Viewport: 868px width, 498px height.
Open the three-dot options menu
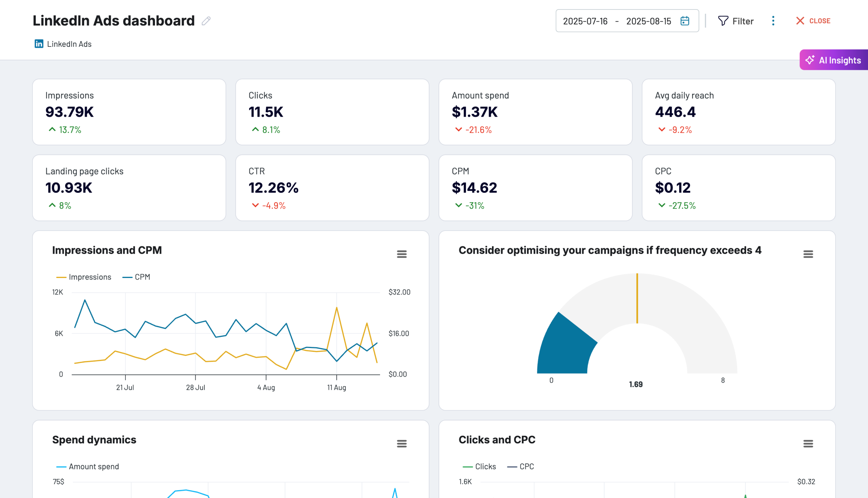click(773, 21)
